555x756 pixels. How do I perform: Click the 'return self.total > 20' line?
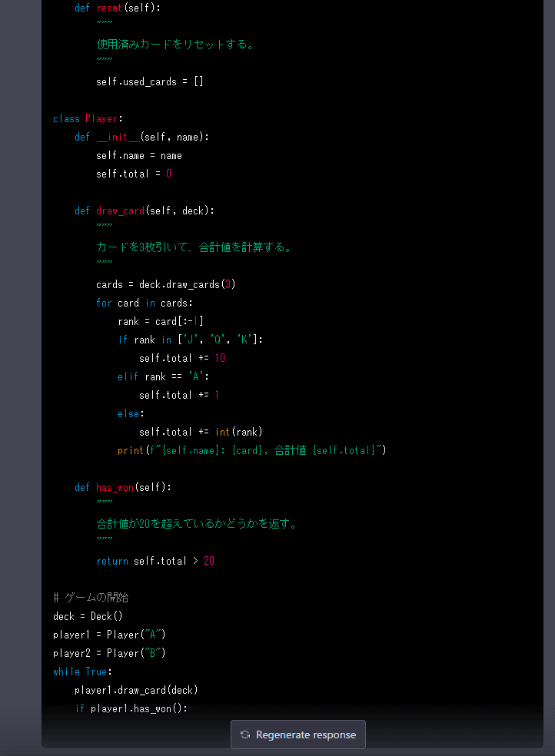click(155, 561)
